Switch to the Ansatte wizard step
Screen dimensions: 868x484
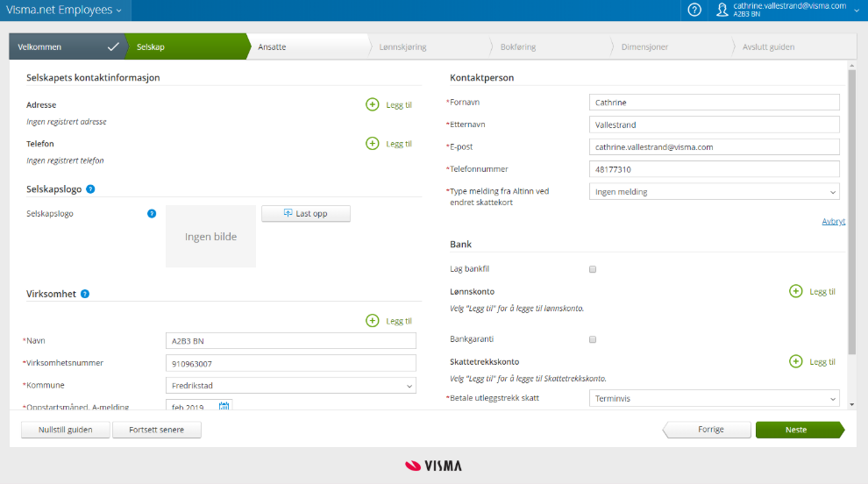tap(307, 47)
